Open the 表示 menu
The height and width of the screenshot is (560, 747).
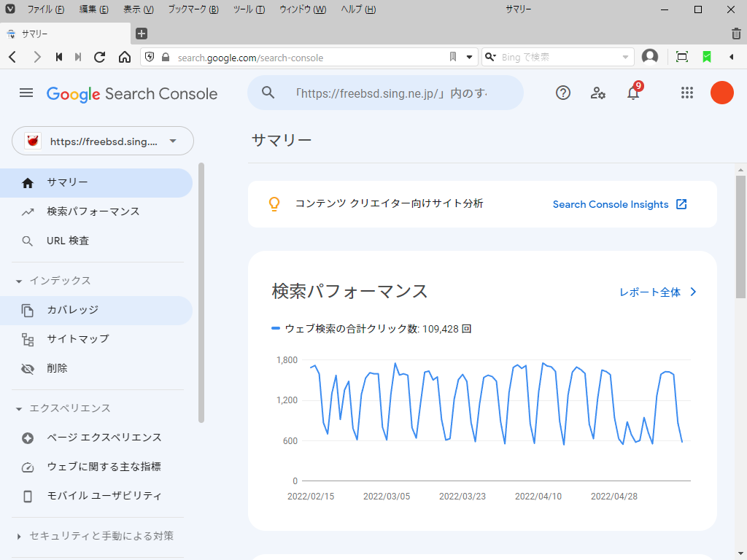[138, 9]
